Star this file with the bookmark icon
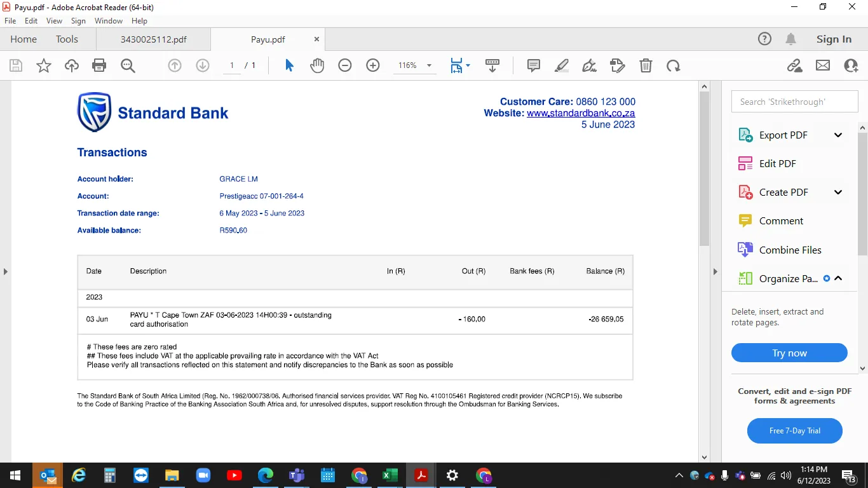868x488 pixels. click(x=44, y=65)
